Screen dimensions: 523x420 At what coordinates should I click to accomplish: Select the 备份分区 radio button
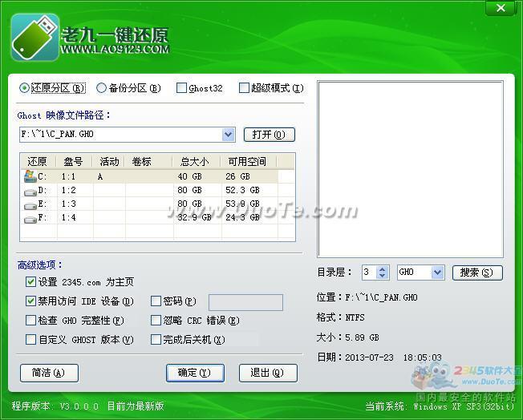click(x=102, y=88)
